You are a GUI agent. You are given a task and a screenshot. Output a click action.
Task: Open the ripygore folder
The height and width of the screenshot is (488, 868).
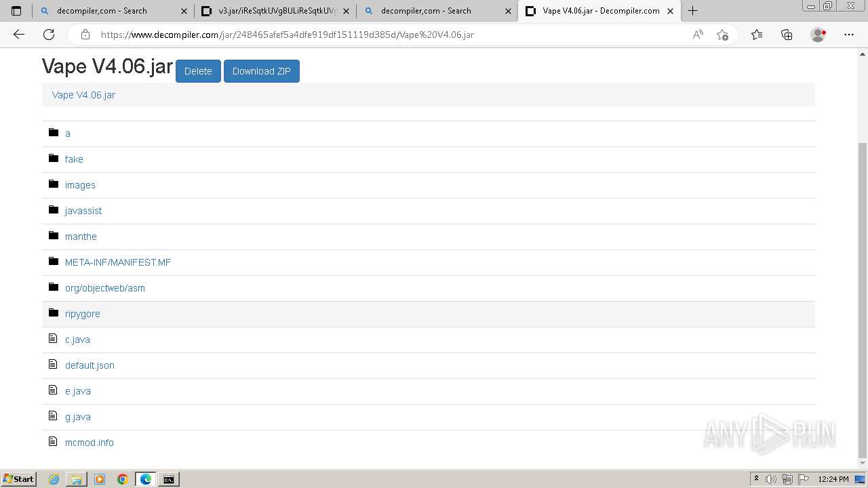coord(83,314)
